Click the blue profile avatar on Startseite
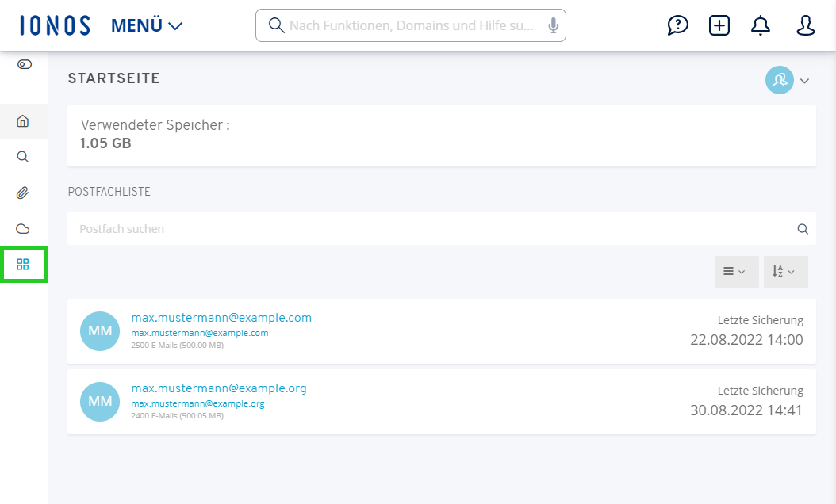The image size is (836, 504). tap(780, 81)
